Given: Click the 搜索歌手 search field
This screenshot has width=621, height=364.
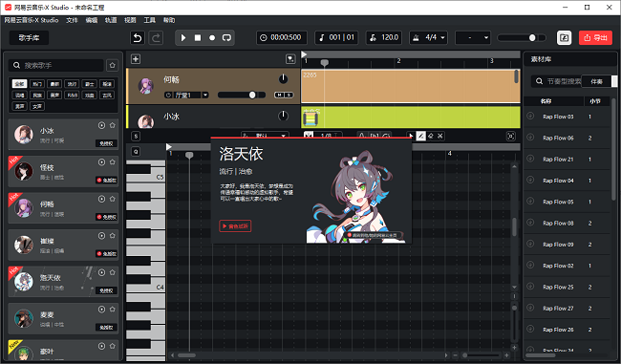Looking at the screenshot, I should [x=56, y=65].
